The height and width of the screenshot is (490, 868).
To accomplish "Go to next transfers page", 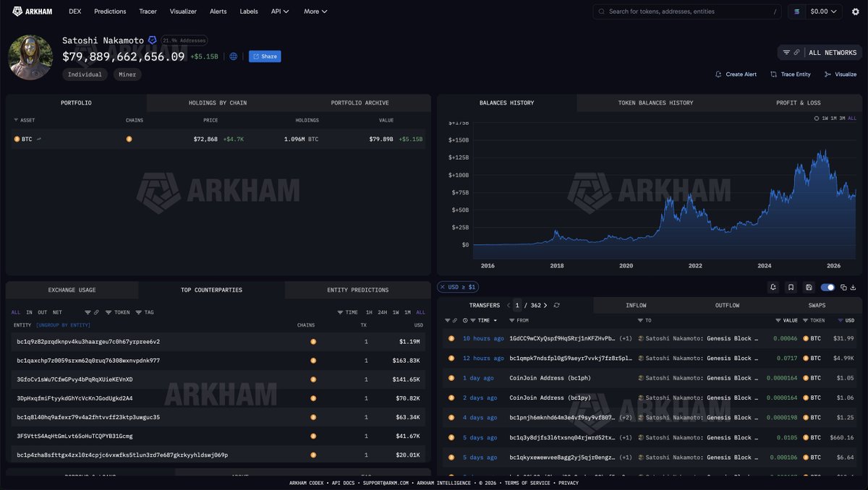I will tap(545, 306).
